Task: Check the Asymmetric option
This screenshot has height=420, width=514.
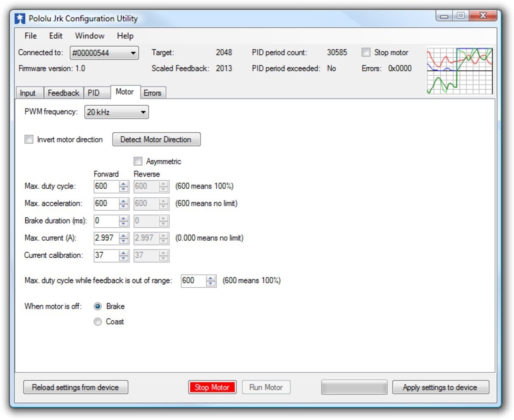Action: [138, 161]
